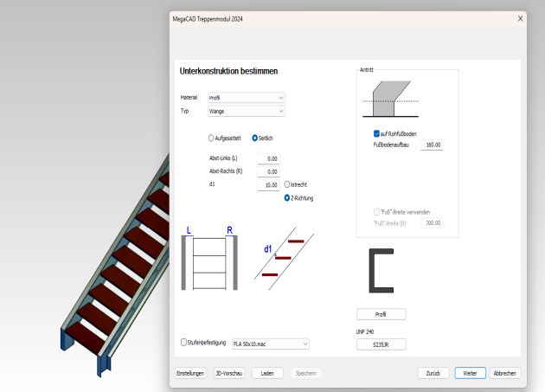Proceed with the Weiter button
This screenshot has width=545, height=392.
click(471, 373)
